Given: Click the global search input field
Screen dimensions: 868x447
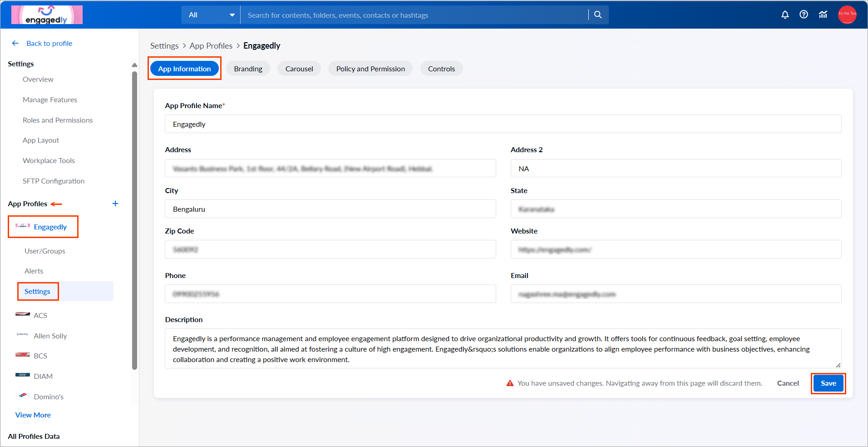Looking at the screenshot, I should (x=414, y=15).
